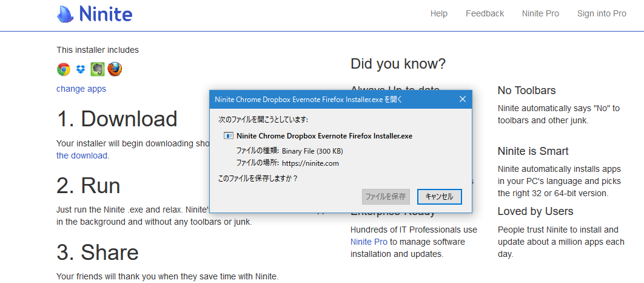Go to Ninite Pro
The image size is (644, 283).
540,13
